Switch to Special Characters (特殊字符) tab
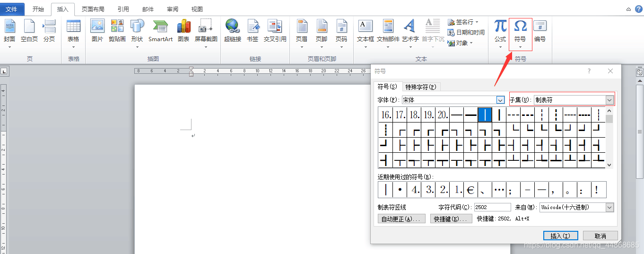The width and height of the screenshot is (644, 254). pos(421,87)
